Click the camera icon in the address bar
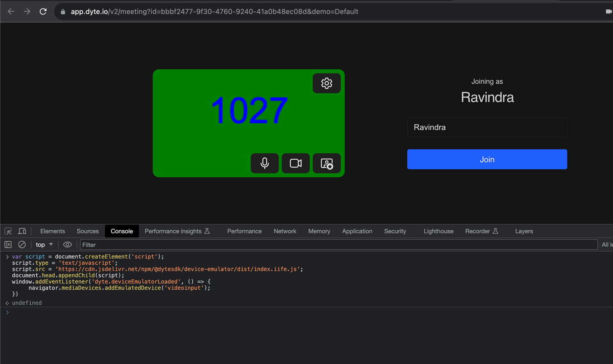Image resolution: width=613 pixels, height=364 pixels. [x=609, y=11]
